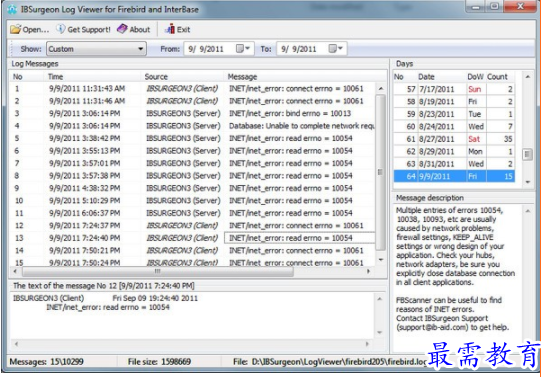Select log row 8 at 3:57:38 PM
The height and width of the screenshot is (386, 549).
point(193,176)
